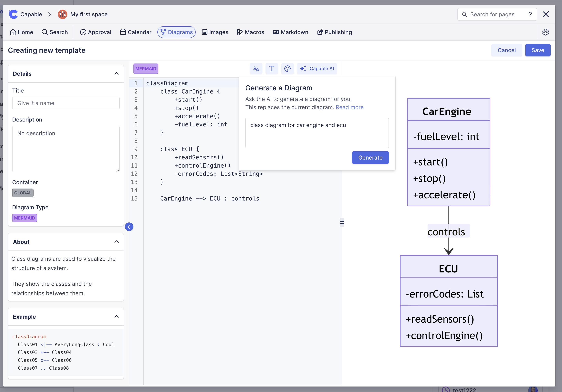Screen dimensions: 562x392
Task: Go to the Publishing tab
Action: 334,32
